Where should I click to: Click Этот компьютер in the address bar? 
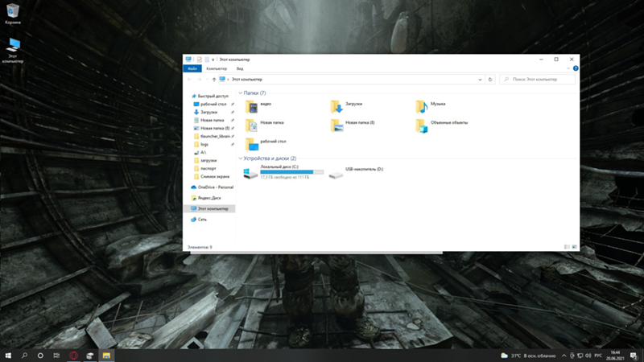pyautogui.click(x=247, y=79)
